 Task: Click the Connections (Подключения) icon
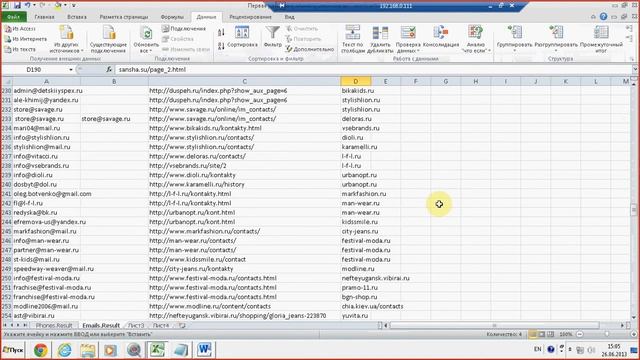[x=165, y=29]
